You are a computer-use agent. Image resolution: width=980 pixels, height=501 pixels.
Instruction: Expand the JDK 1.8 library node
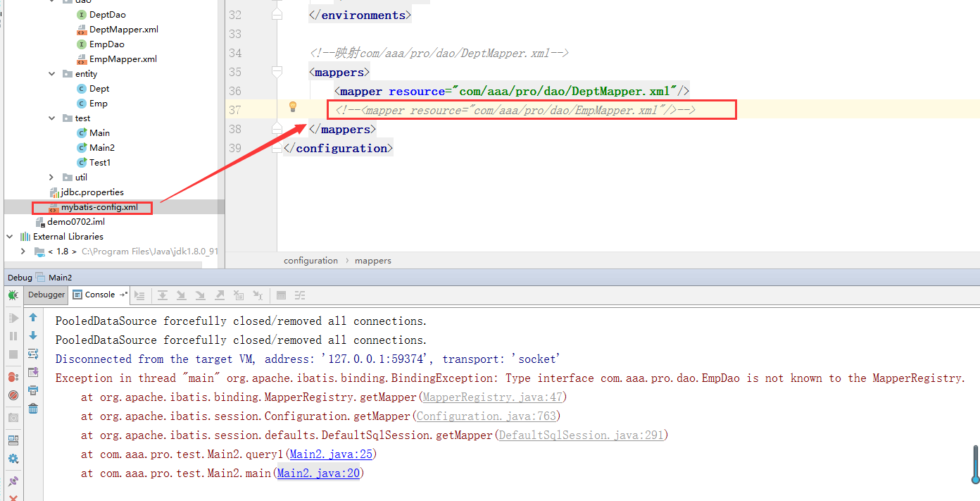[23, 252]
